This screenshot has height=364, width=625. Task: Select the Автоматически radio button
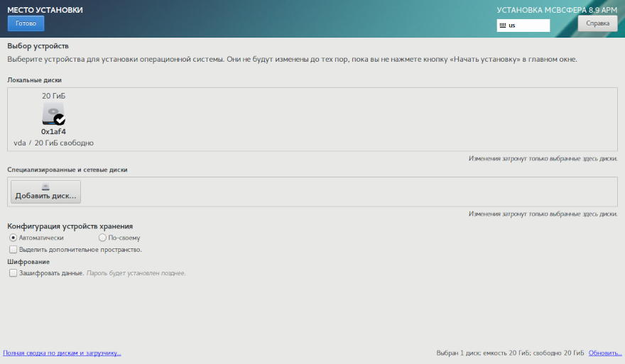pyautogui.click(x=13, y=238)
